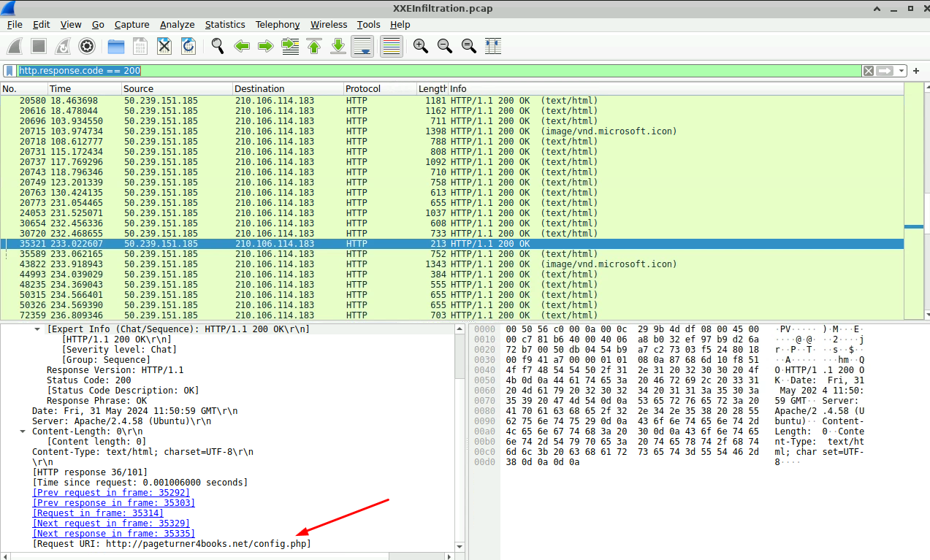
Task: Reload this capture file icon
Action: [188, 46]
